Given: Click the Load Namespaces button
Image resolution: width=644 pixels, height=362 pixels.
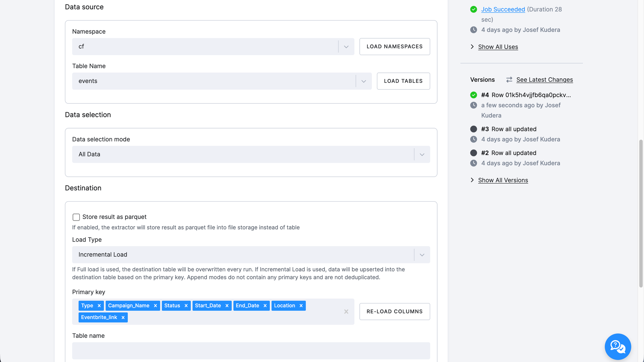Looking at the screenshot, I should coord(394,47).
